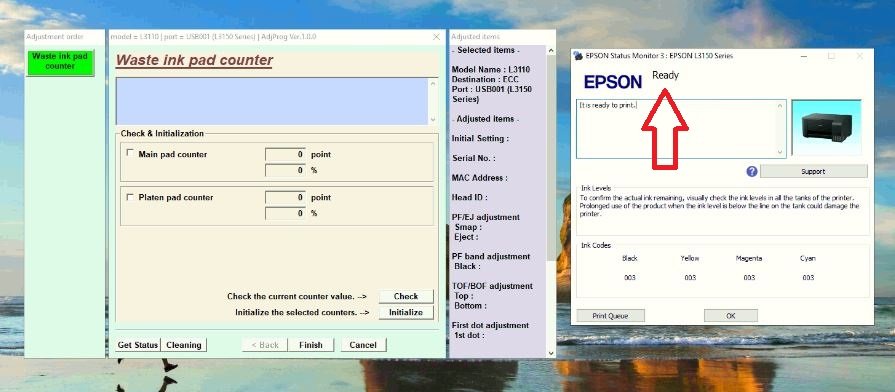Viewport: 895px width, 392px height.
Task: Click the Cancel button in AdjProg
Action: tap(363, 345)
